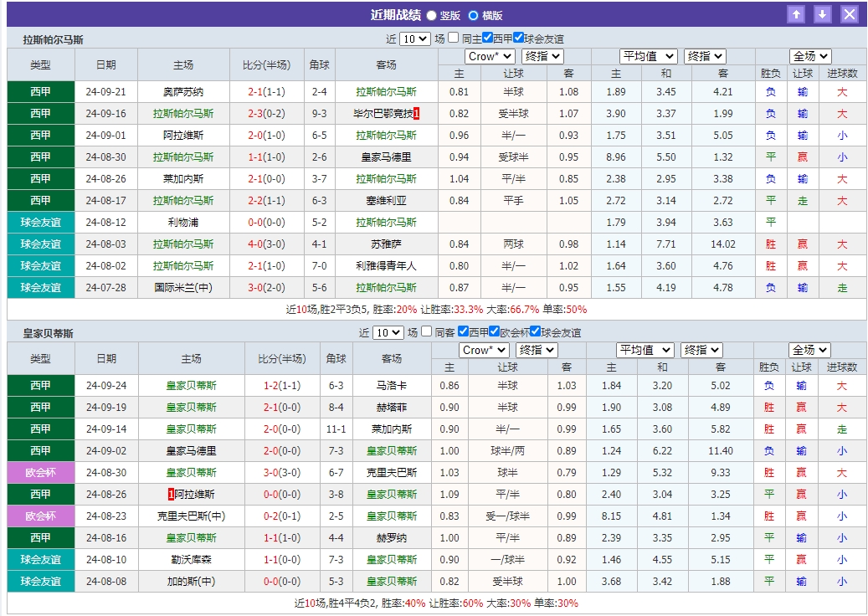The image size is (868, 616).
Task: Close the 近期战绩 panel with the X icon
Action: (x=850, y=13)
